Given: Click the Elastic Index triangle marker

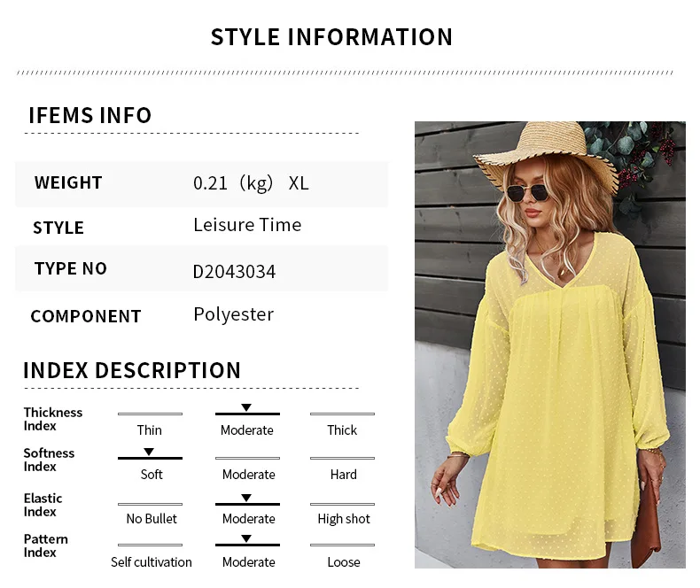Looking at the screenshot, I should pos(246,498).
